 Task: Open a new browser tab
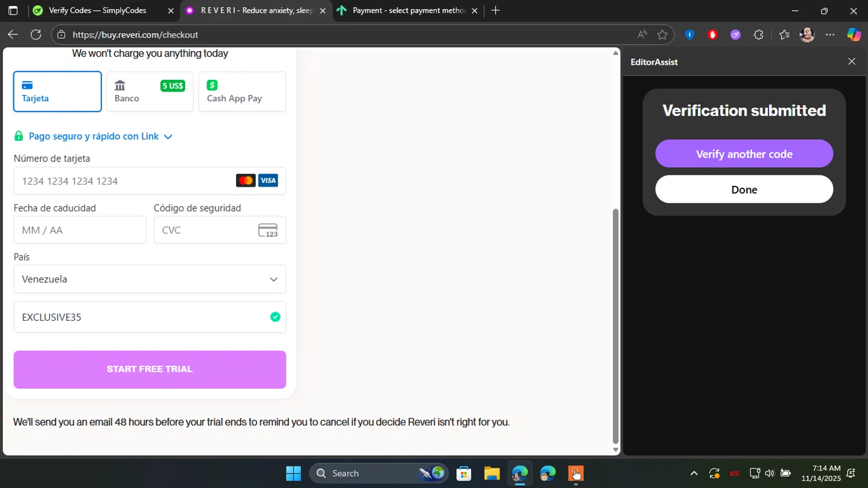495,10
